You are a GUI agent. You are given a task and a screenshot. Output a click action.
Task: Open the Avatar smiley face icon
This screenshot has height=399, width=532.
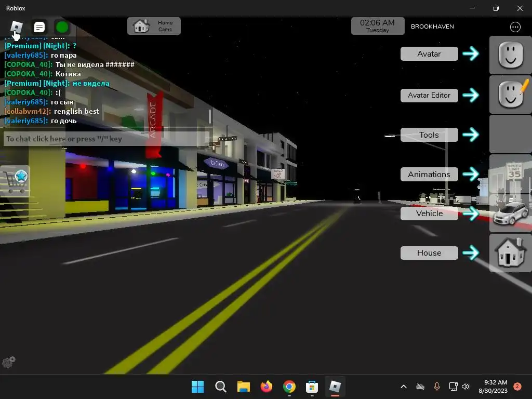tap(511, 55)
